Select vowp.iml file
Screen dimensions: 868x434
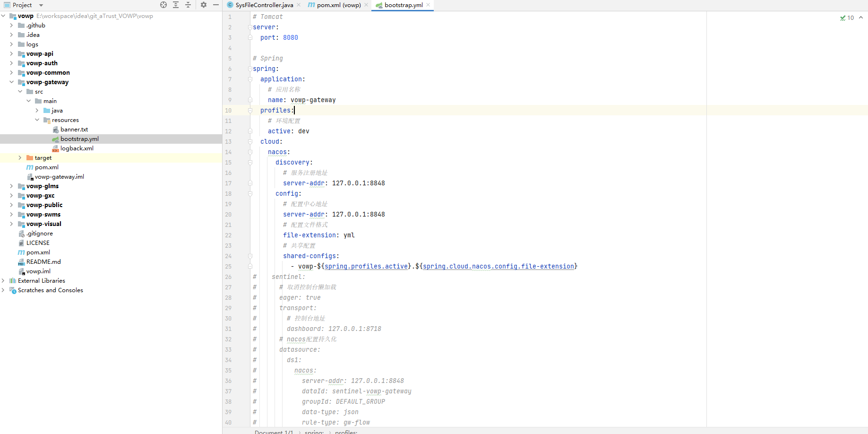38,271
